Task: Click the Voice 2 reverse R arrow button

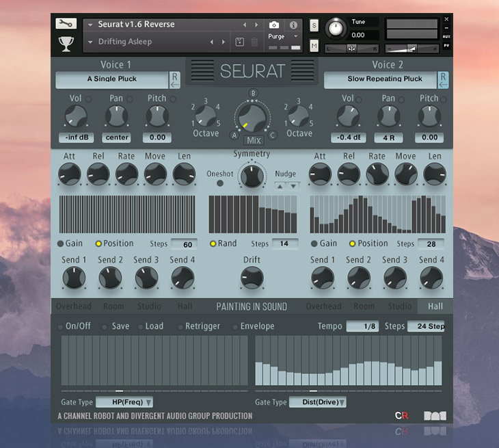Action: pos(443,80)
